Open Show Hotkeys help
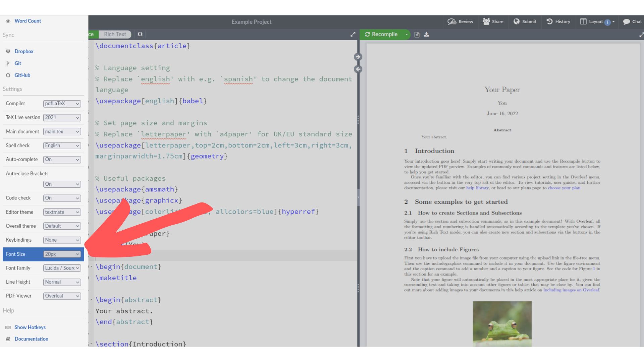 click(x=30, y=327)
